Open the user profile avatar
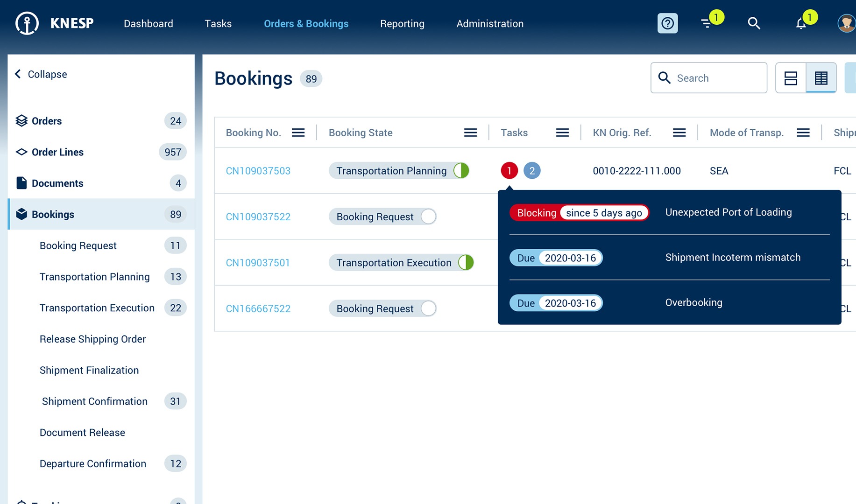Viewport: 856px width, 504px height. [x=846, y=23]
